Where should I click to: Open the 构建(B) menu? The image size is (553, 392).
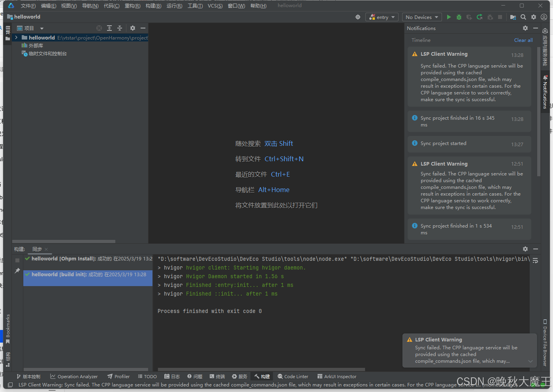click(153, 6)
